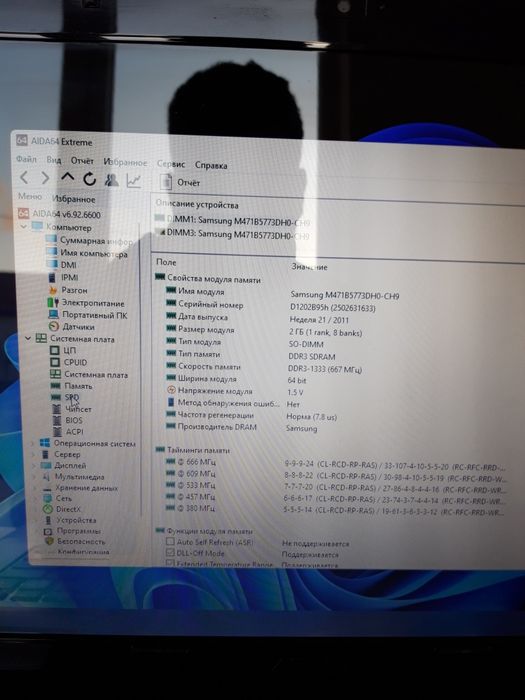Screen dimensions: 525x700
Task: Select the DIMM3 Samsung device row
Action: 232,234
